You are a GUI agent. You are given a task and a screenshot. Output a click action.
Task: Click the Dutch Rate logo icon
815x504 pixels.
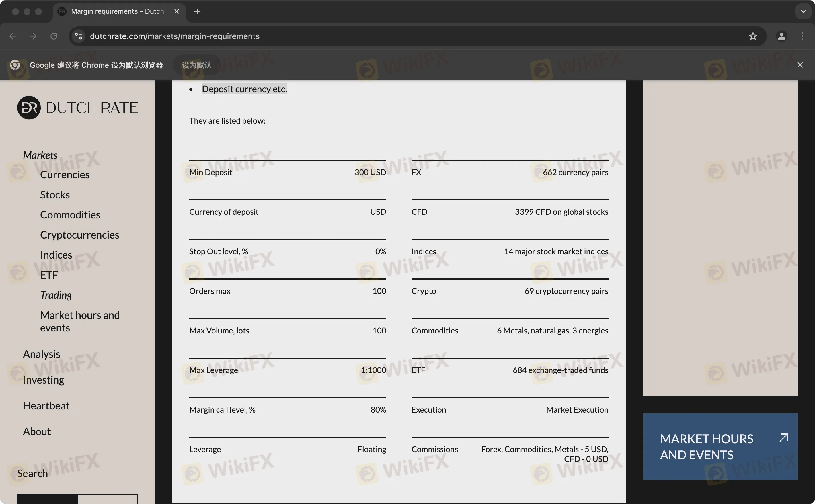pos(29,108)
